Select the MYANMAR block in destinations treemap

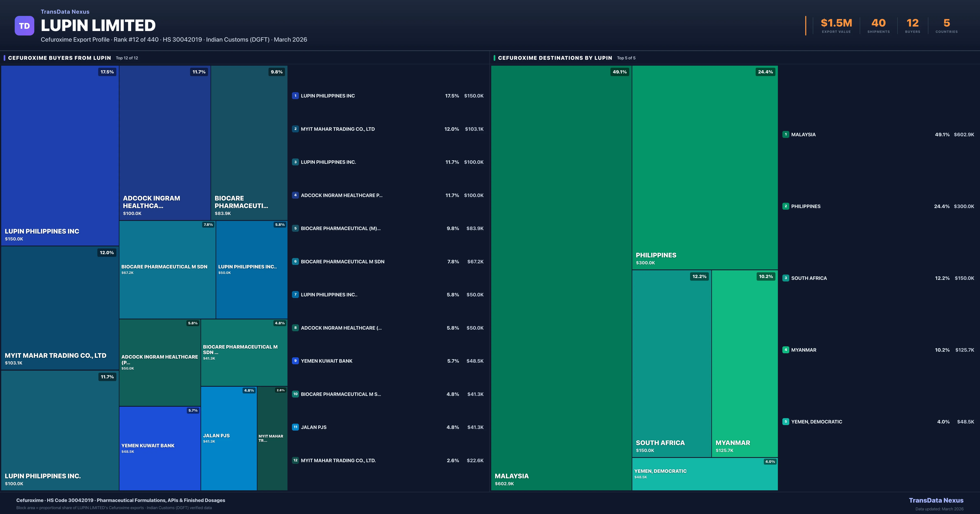[x=745, y=365]
